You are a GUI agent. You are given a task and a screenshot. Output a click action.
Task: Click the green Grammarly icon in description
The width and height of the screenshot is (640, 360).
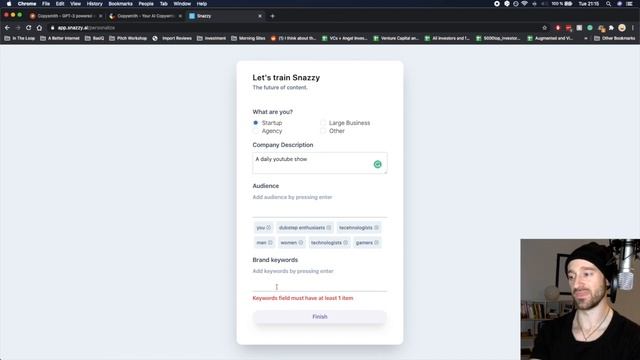[378, 164]
